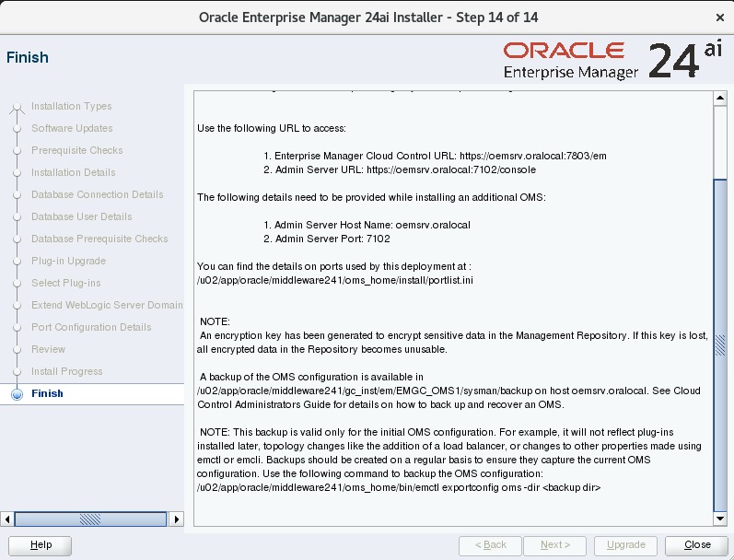The height and width of the screenshot is (560, 734).
Task: Click the Oracle Enterprise Manager 24ai logo
Action: (x=612, y=60)
